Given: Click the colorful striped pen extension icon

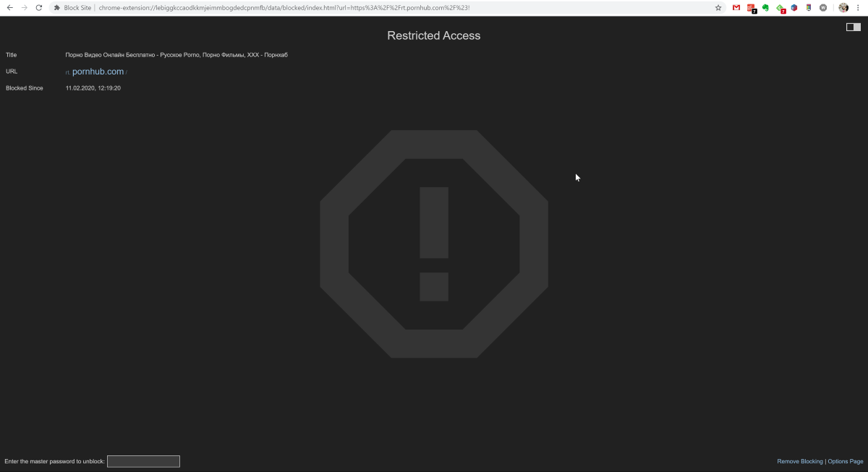Looking at the screenshot, I should coord(809,8).
